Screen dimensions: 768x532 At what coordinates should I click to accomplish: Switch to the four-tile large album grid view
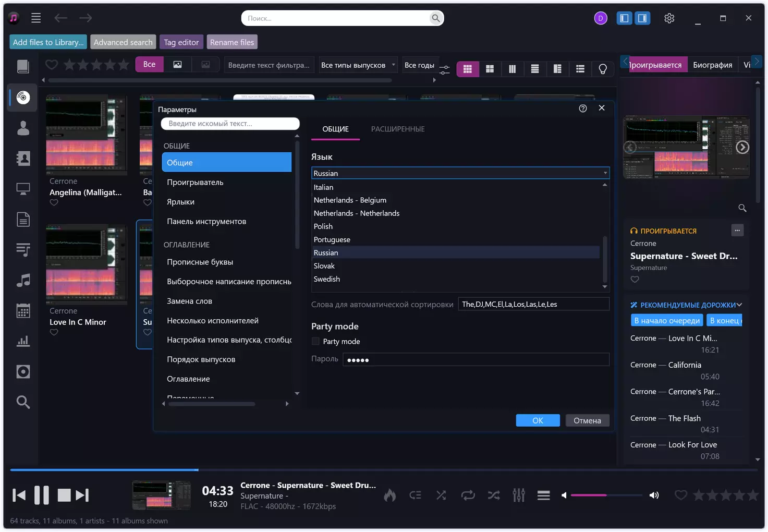coord(490,69)
